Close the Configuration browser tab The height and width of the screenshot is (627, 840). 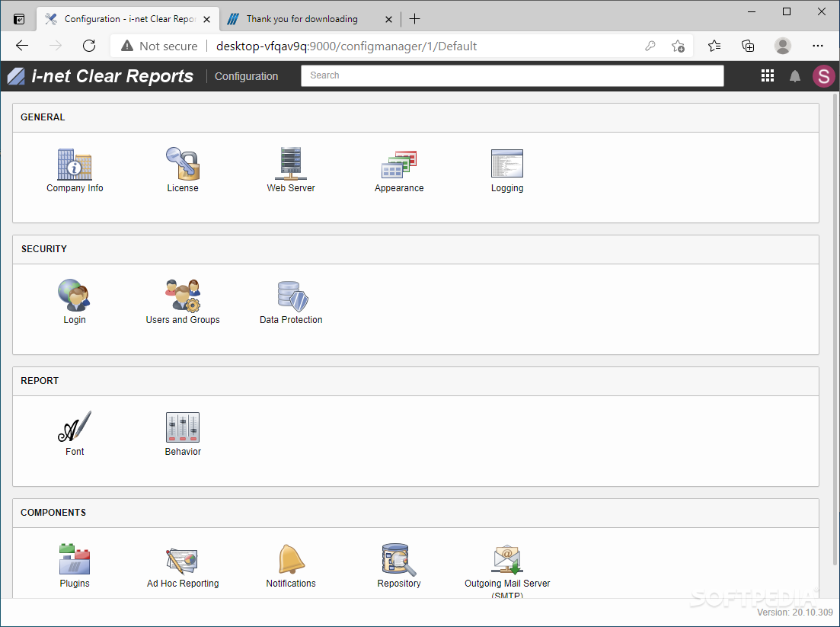(207, 19)
